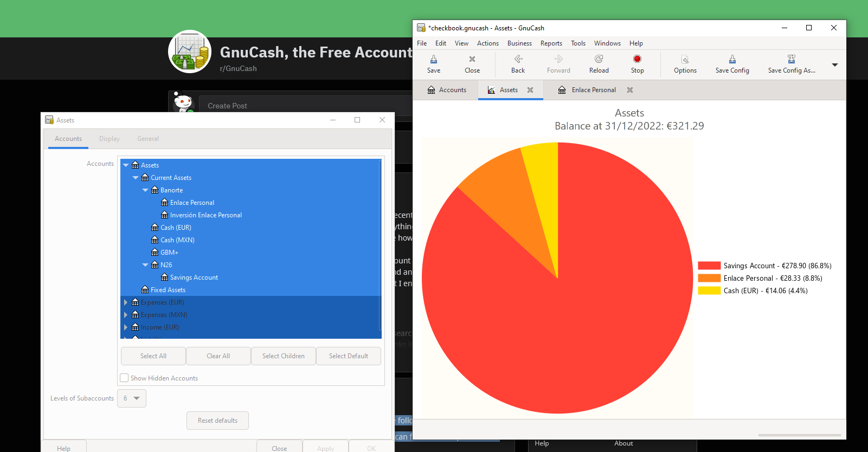Expand the Expenses (EUR) node

(126, 302)
